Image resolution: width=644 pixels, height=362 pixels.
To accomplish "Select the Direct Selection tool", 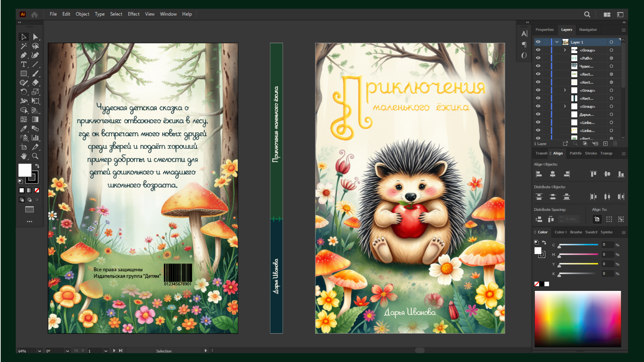I will [35, 37].
